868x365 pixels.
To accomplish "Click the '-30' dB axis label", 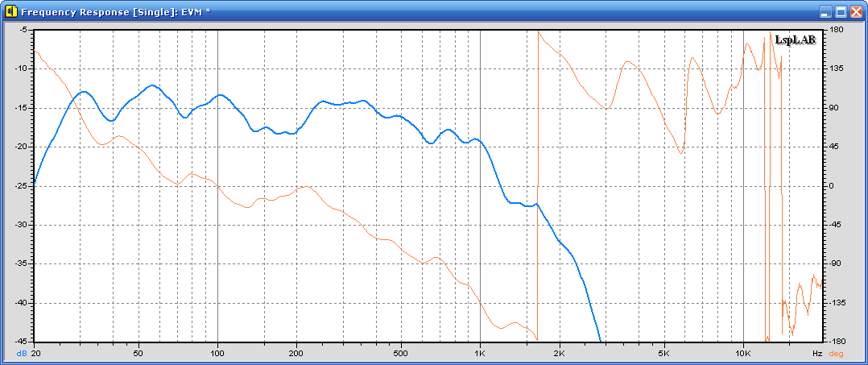I will [21, 225].
